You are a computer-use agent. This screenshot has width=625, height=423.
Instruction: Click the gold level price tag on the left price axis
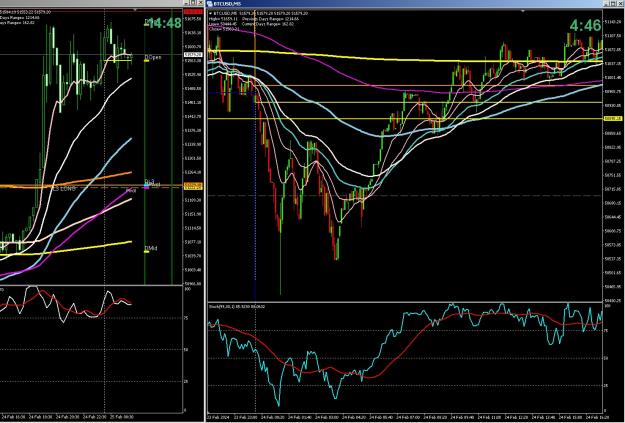click(193, 185)
